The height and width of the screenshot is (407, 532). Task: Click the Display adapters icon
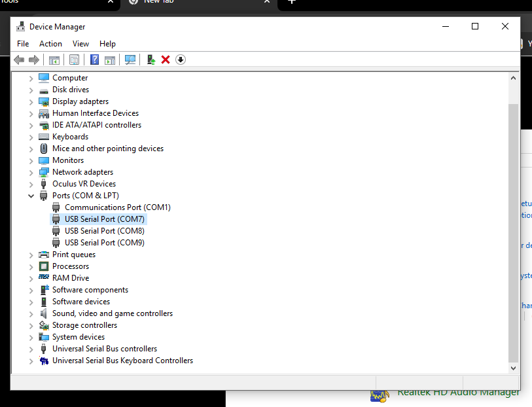point(44,101)
